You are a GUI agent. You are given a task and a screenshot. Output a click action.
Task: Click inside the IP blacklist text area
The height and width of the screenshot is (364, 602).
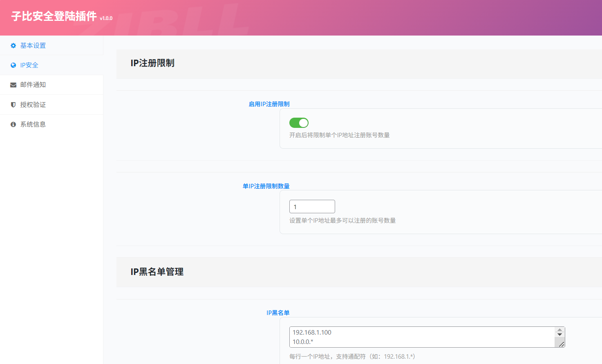coord(409,337)
